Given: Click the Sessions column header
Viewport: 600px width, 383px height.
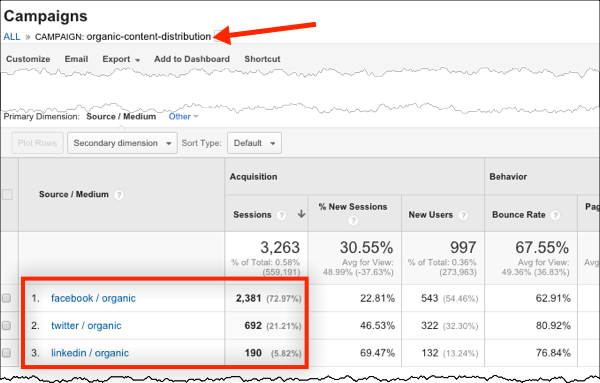Looking at the screenshot, I should click(253, 215).
